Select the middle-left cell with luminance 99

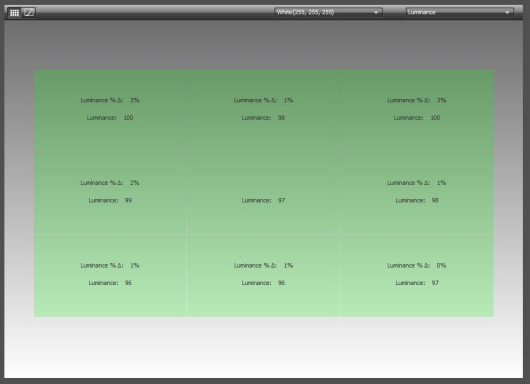[110, 193]
